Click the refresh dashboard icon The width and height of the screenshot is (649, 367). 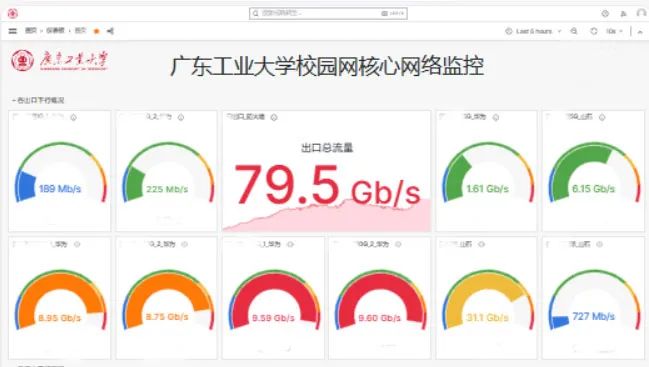coord(594,31)
